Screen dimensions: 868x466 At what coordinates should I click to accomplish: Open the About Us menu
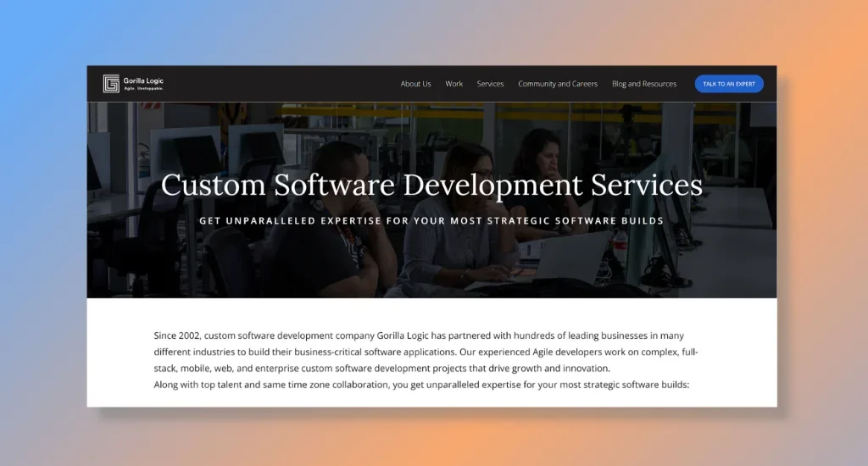[x=415, y=84]
